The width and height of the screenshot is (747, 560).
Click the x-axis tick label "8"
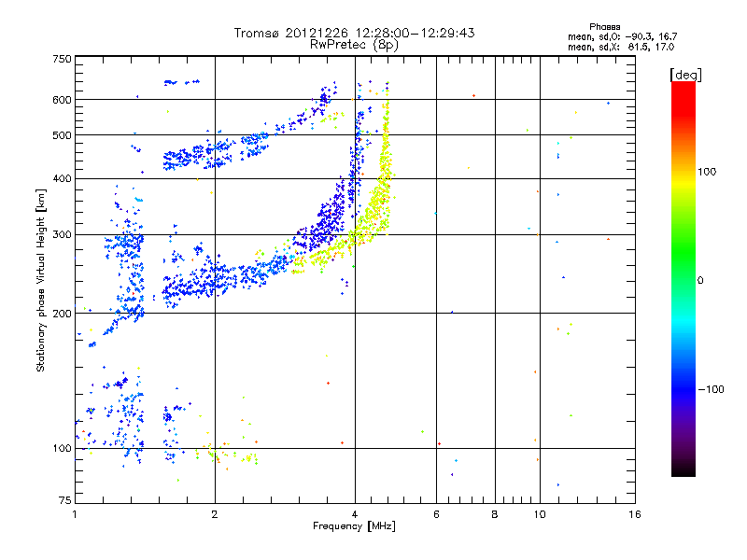click(x=495, y=514)
